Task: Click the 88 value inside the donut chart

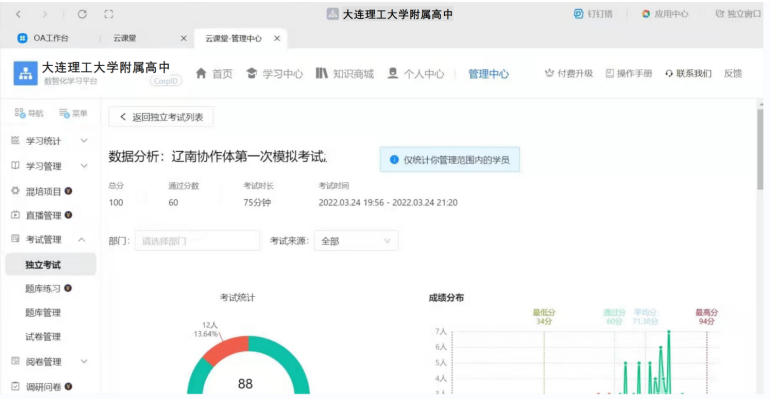Action: [x=246, y=384]
